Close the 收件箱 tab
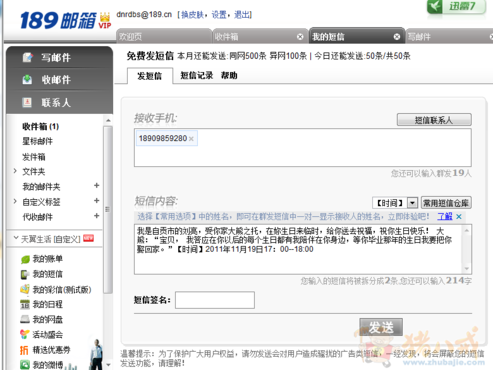This screenshot has width=493, height=370. click(x=300, y=37)
